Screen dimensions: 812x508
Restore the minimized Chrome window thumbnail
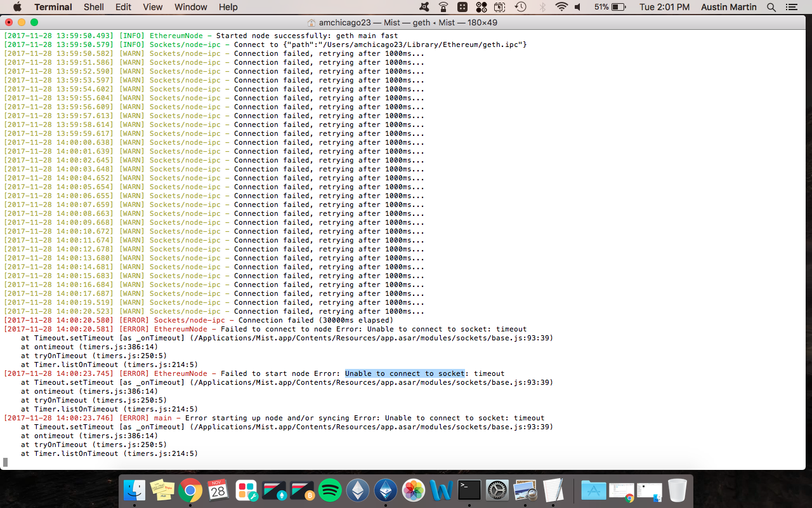[622, 490]
